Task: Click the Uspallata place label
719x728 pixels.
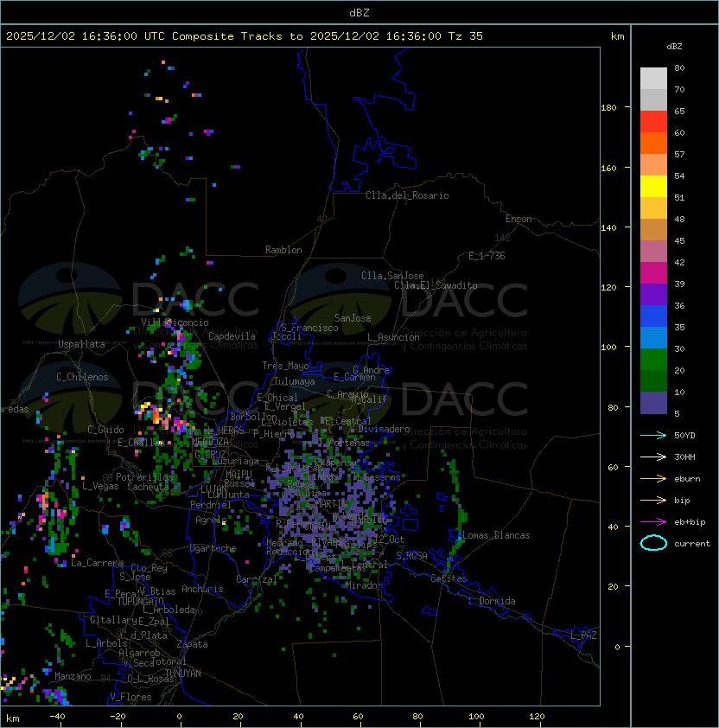Action: tap(81, 344)
